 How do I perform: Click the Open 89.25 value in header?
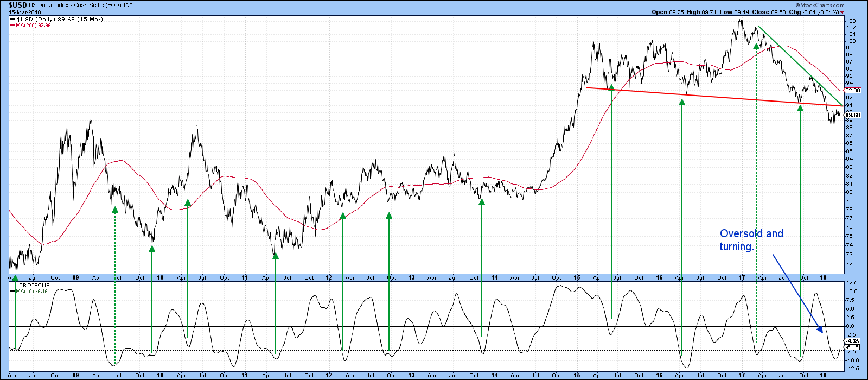667,12
